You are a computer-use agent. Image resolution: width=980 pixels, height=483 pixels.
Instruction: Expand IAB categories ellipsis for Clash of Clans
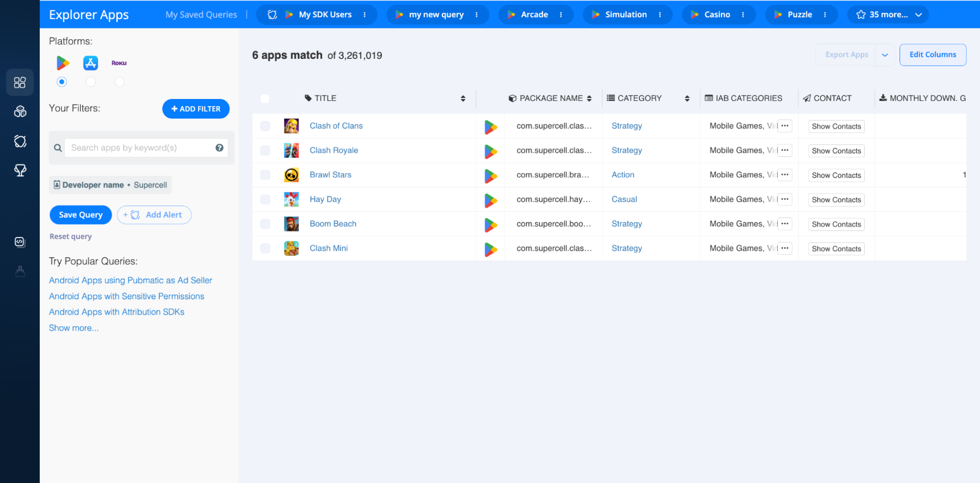point(784,126)
